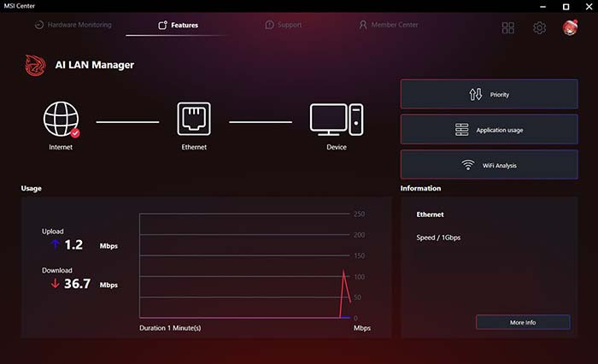Launch WiFi Analysis

[489, 165]
